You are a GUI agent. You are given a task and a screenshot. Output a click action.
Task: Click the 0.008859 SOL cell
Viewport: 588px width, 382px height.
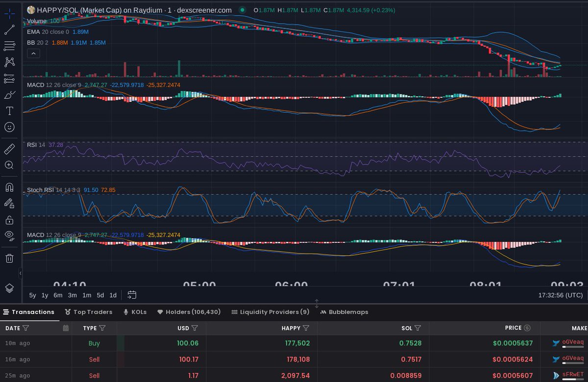tap(406, 376)
